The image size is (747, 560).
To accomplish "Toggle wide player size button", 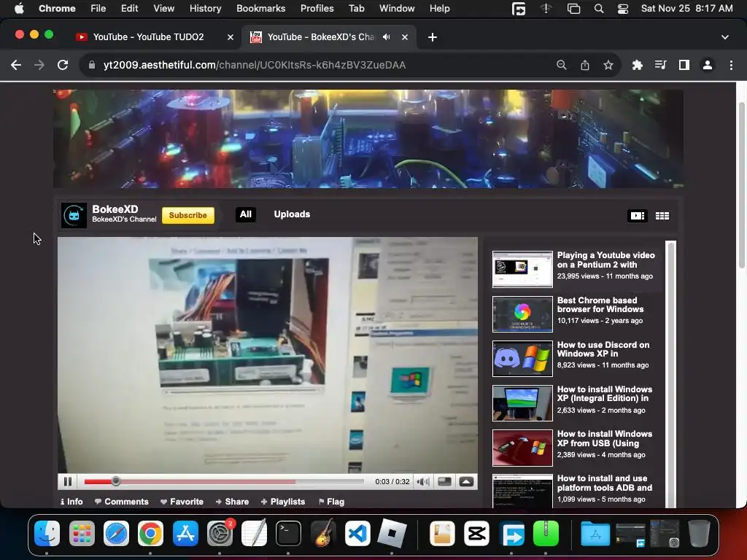I will (x=444, y=481).
